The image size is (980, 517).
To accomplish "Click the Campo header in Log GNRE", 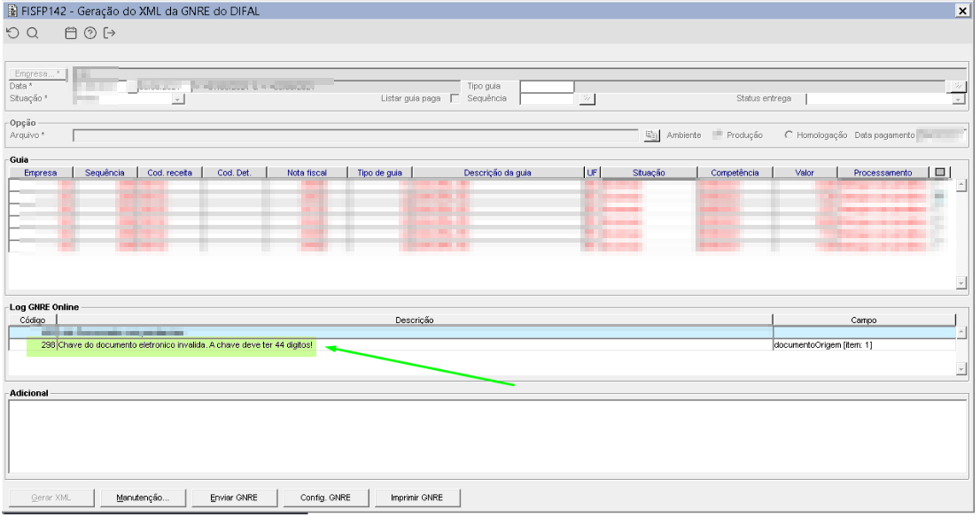I will [x=864, y=320].
